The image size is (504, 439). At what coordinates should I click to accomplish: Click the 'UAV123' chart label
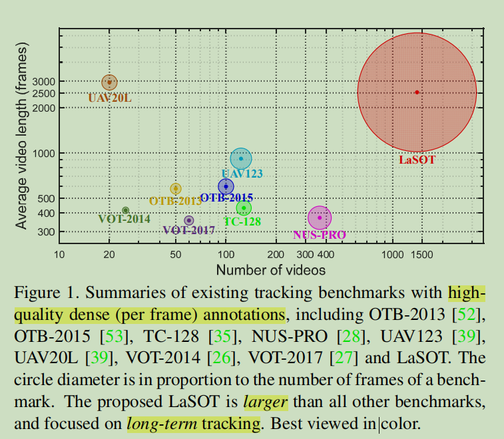(242, 174)
